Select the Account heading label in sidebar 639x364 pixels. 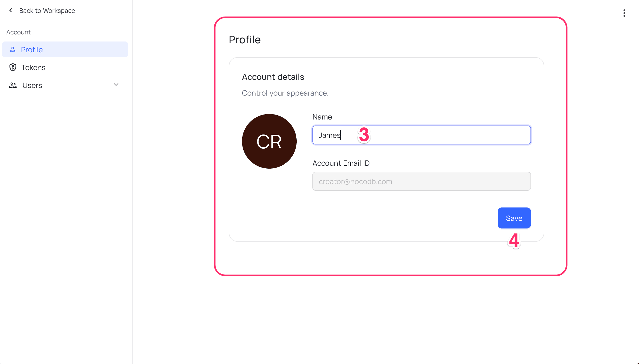(18, 32)
